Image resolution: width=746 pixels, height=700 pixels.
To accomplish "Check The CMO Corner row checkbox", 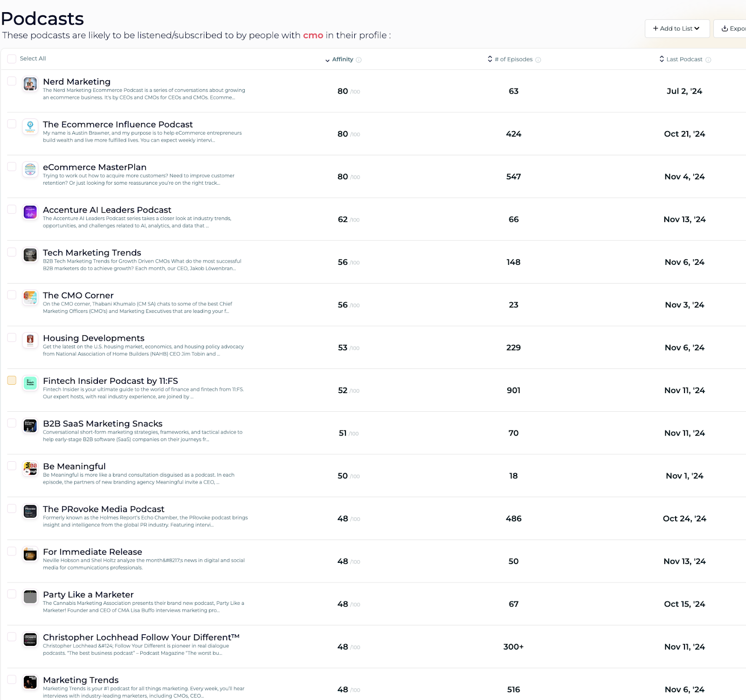I will click(12, 295).
